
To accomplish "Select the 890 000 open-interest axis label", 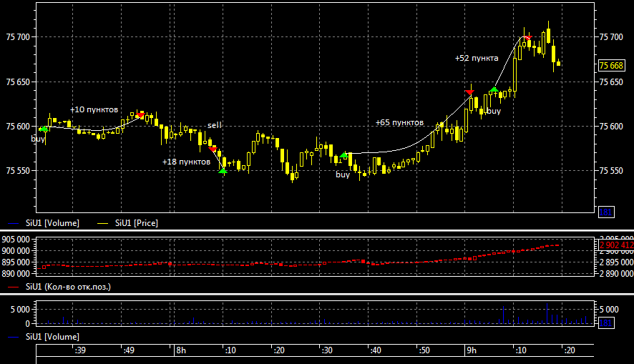I will coord(16,273).
